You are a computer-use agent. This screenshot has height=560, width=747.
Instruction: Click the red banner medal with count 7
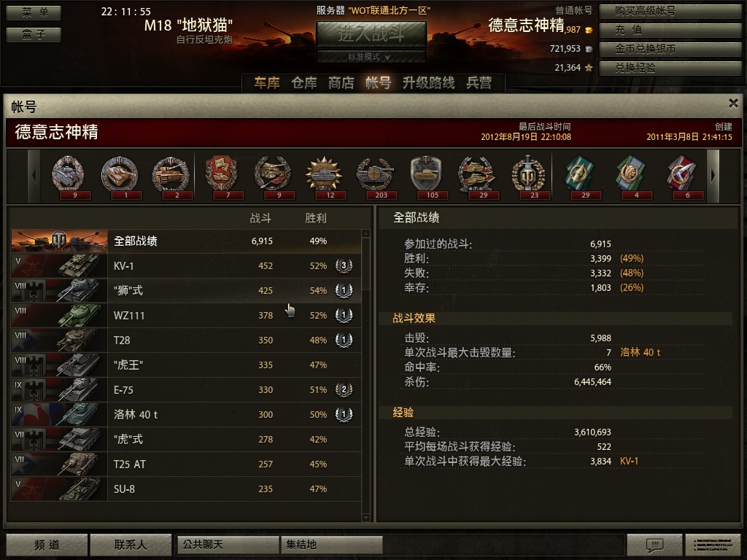coord(222,175)
